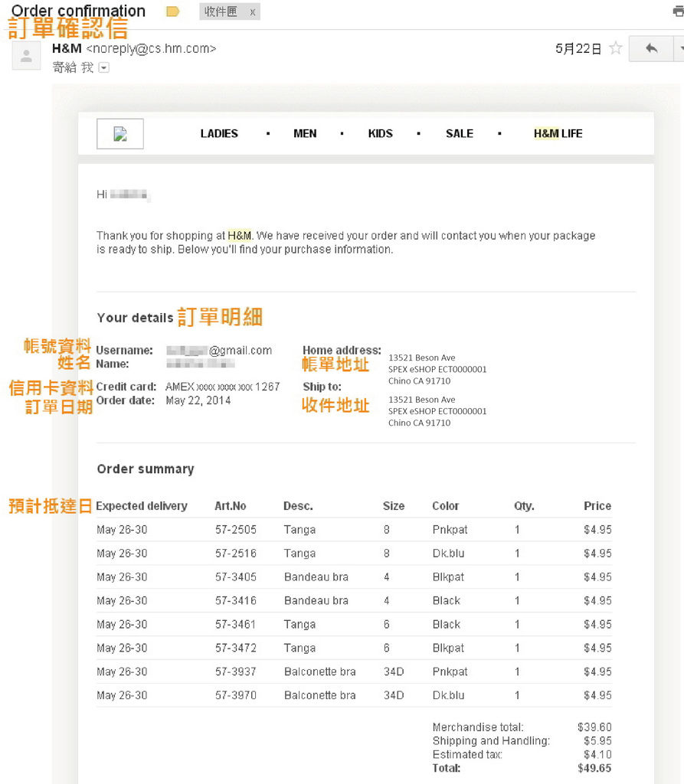Click article number 57-3970
The width and height of the screenshot is (684, 784).
click(236, 695)
